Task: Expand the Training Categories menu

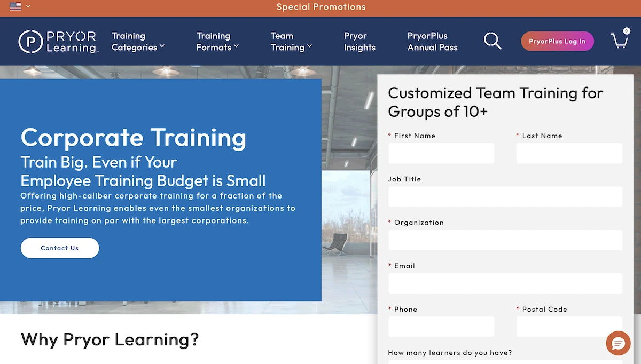Action: (138, 42)
